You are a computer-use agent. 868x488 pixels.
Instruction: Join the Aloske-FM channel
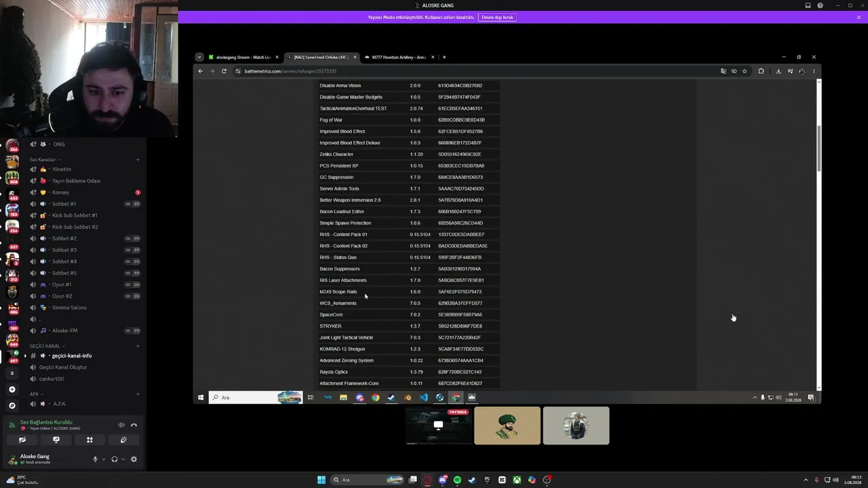(85, 331)
